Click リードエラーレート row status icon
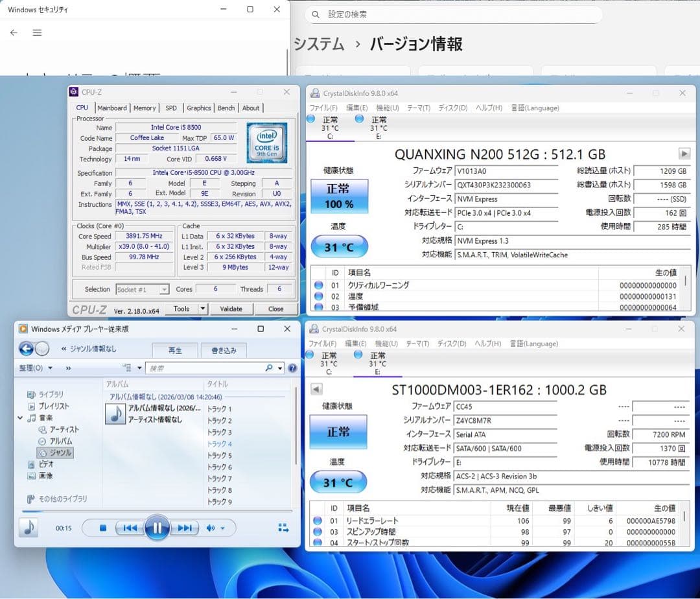700x599 pixels. pos(318,521)
